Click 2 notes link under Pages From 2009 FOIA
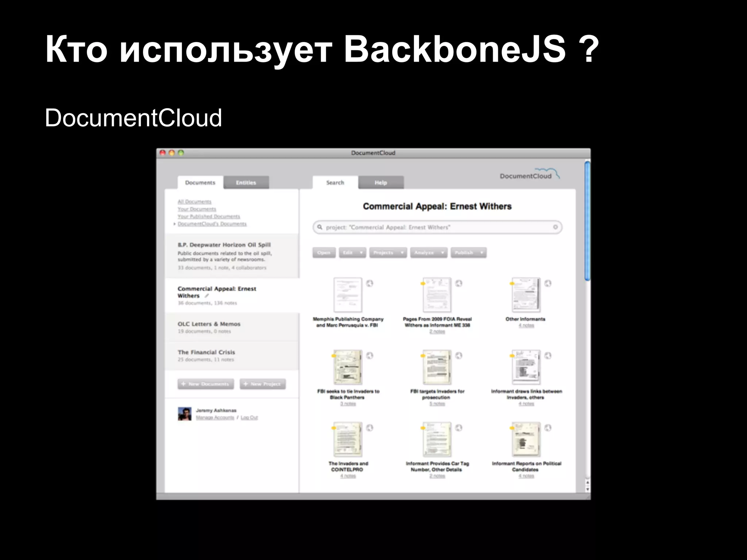 click(x=437, y=331)
